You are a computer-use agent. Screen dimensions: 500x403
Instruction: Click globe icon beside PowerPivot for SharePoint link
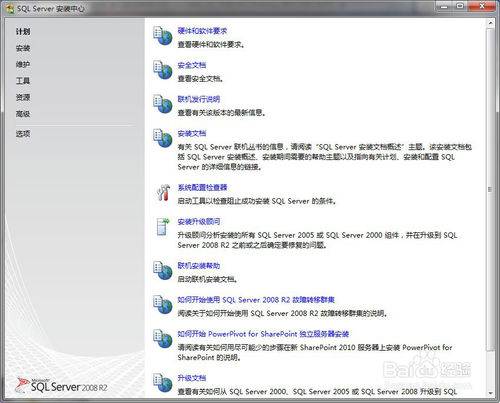(162, 339)
